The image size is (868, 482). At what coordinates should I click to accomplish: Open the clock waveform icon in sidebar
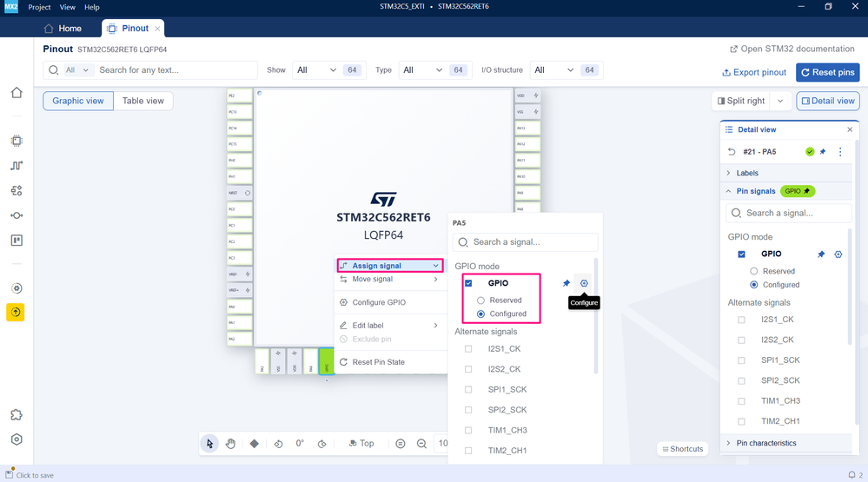[x=17, y=166]
